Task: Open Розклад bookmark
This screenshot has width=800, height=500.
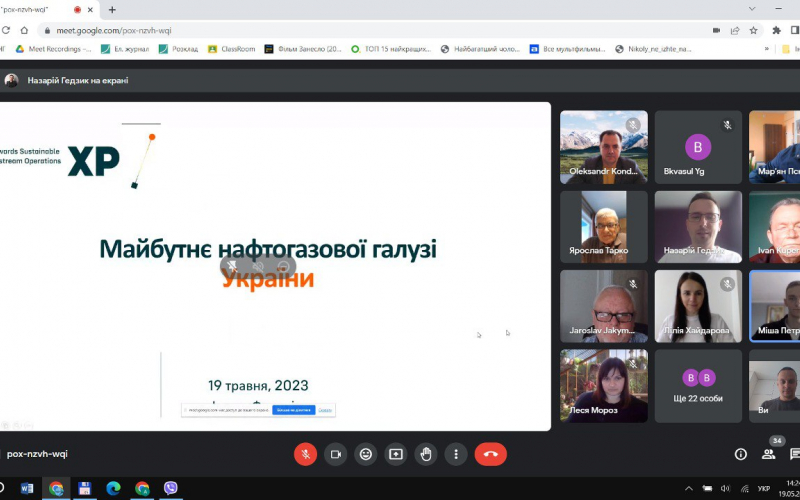Action: [179, 49]
